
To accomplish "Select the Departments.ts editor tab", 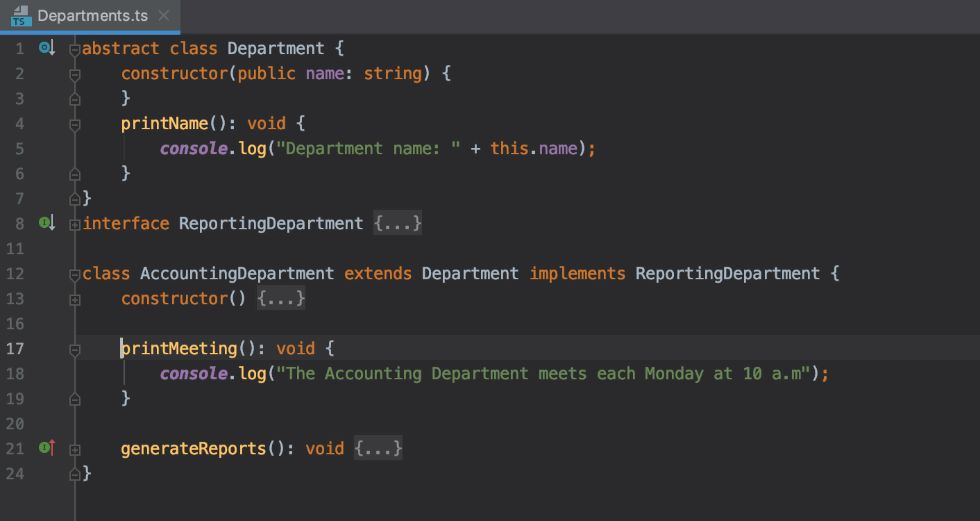I will tap(92, 15).
